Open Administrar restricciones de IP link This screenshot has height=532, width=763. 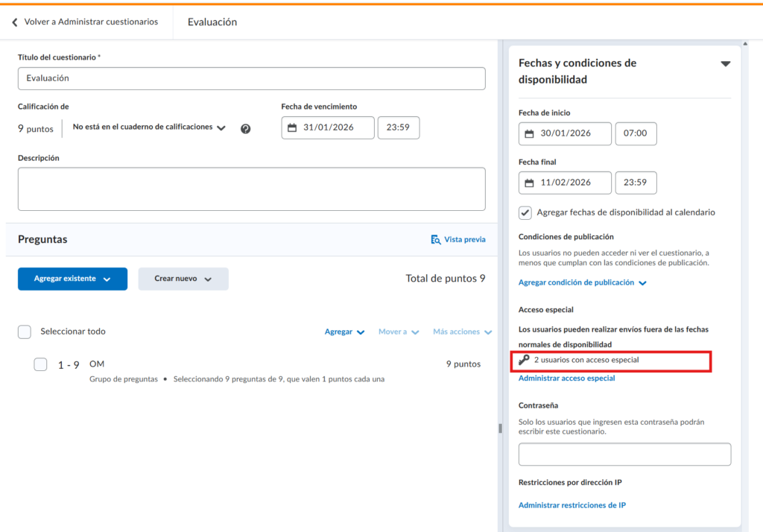click(572, 505)
